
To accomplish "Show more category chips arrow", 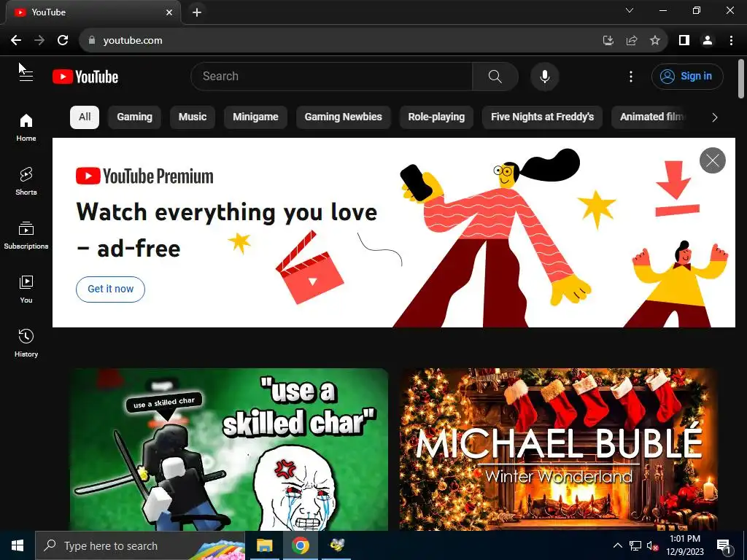I will pyautogui.click(x=714, y=117).
